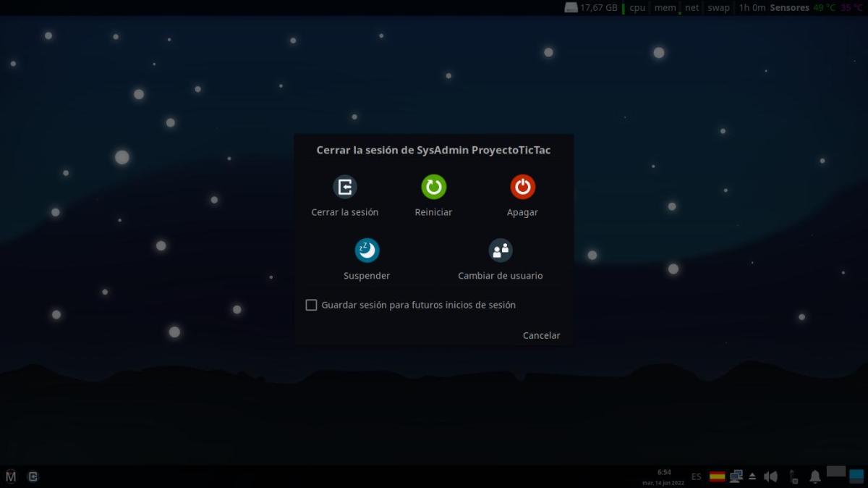Viewport: 868px width, 488px height.
Task: Choose the Suspender moon icon
Action: [367, 251]
